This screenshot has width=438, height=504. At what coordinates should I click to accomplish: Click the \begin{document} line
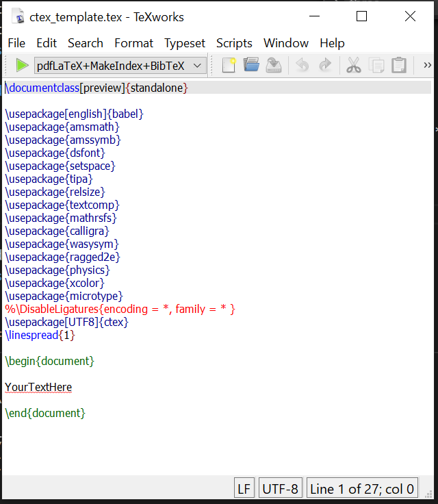49,362
